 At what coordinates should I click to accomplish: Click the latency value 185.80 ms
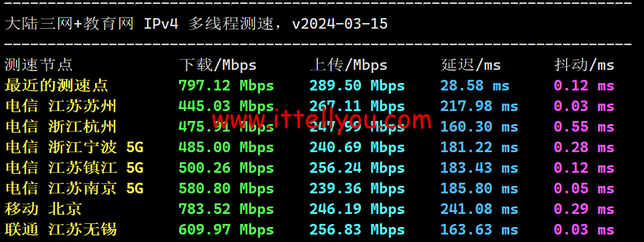click(479, 188)
